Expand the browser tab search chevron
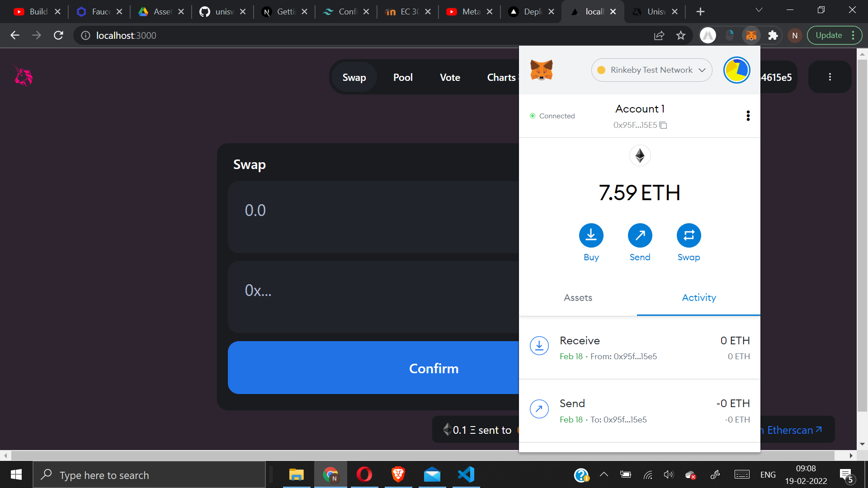This screenshot has height=488, width=868. 759,10
